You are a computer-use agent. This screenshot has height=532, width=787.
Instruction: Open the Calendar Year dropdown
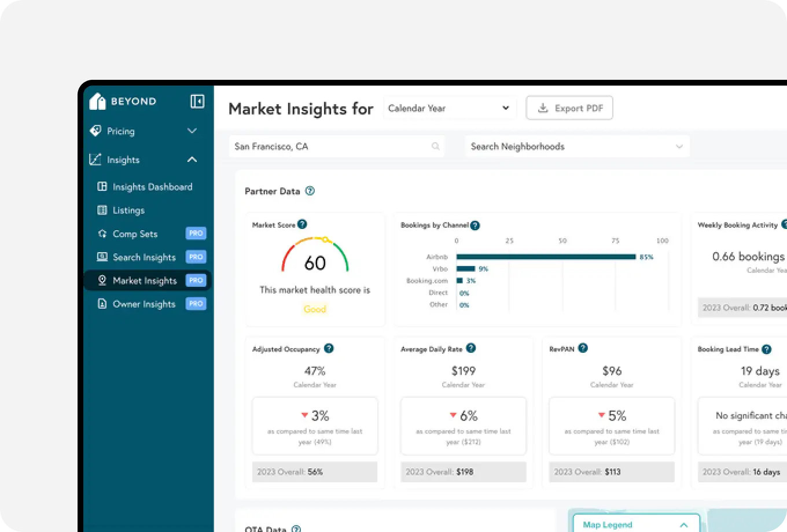click(450, 108)
